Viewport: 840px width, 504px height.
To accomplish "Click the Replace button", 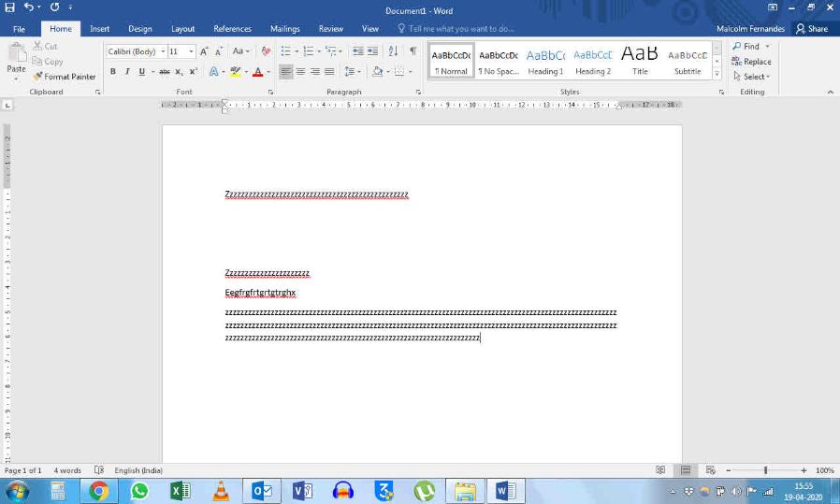I will point(752,62).
